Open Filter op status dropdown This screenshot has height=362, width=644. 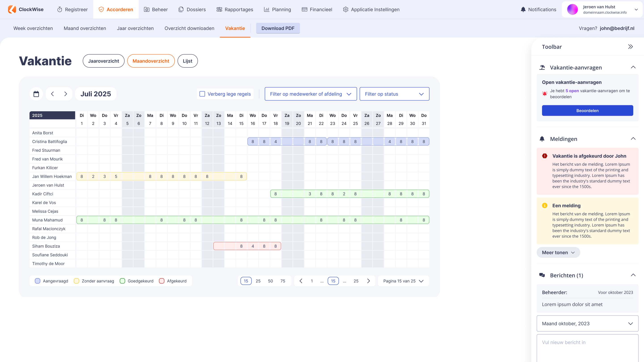click(x=394, y=94)
